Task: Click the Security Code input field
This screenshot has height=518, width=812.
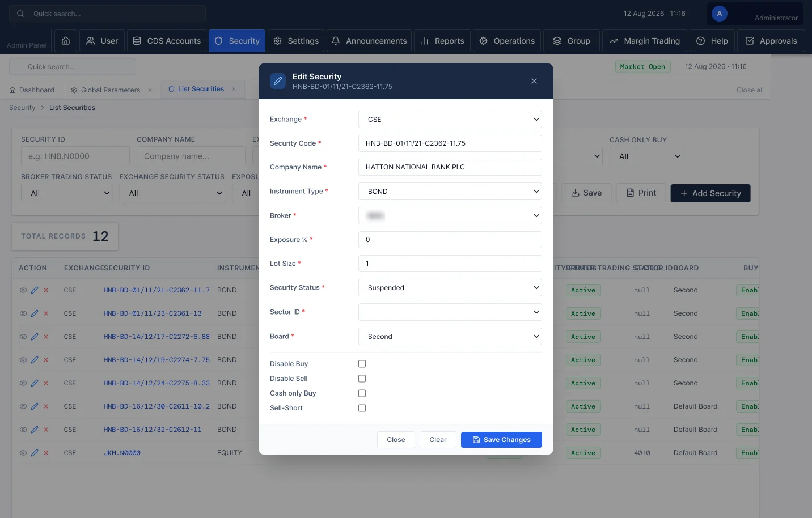Action: point(450,143)
